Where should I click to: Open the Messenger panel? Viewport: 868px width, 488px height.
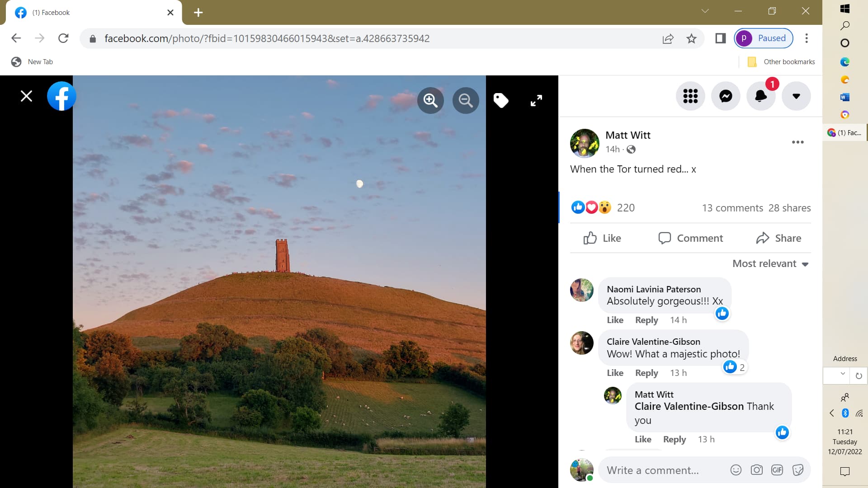(x=726, y=96)
